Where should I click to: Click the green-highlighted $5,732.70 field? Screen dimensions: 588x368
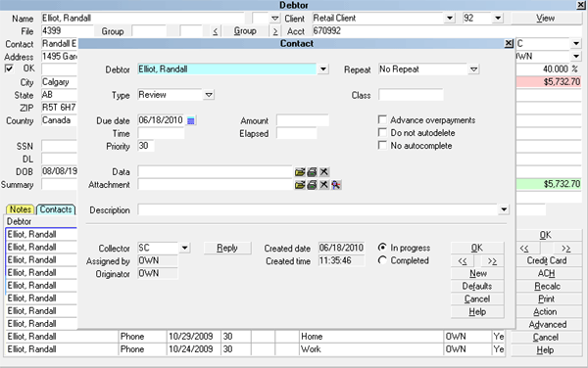click(x=549, y=184)
